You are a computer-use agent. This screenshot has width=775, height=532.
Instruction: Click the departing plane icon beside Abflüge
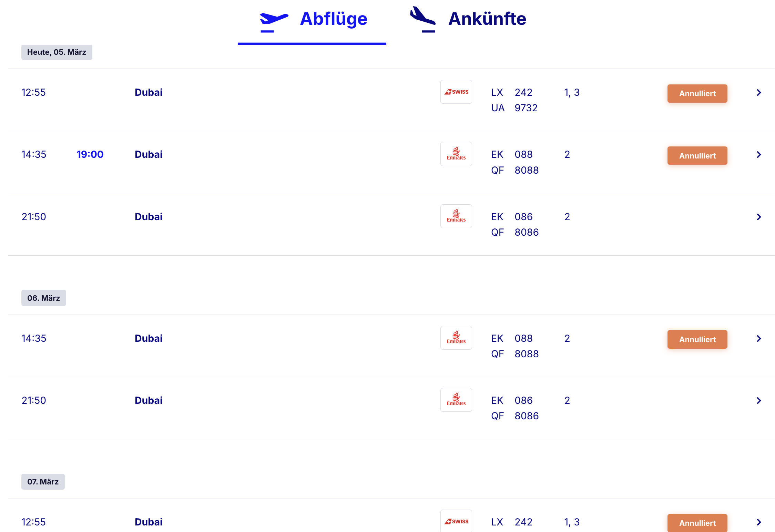[274, 21]
